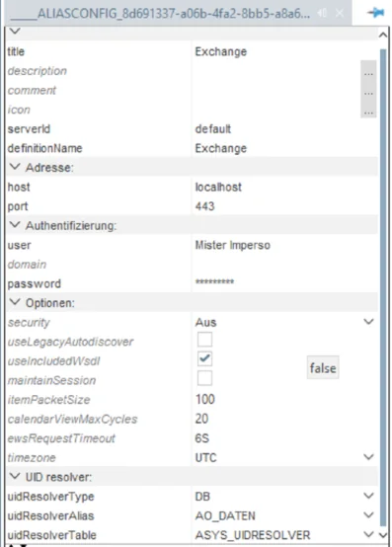Edit the masked password field
This screenshot has width=392, height=547.
pyautogui.click(x=284, y=283)
